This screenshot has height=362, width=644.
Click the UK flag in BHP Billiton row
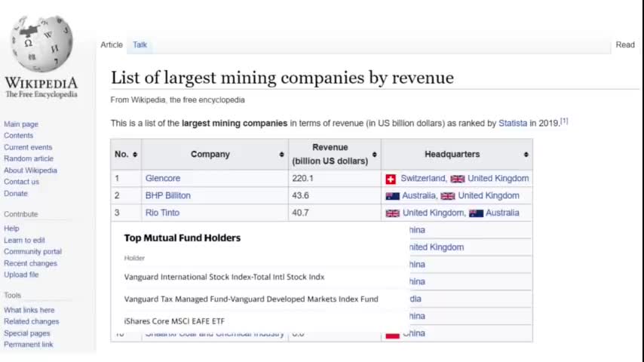(448, 196)
